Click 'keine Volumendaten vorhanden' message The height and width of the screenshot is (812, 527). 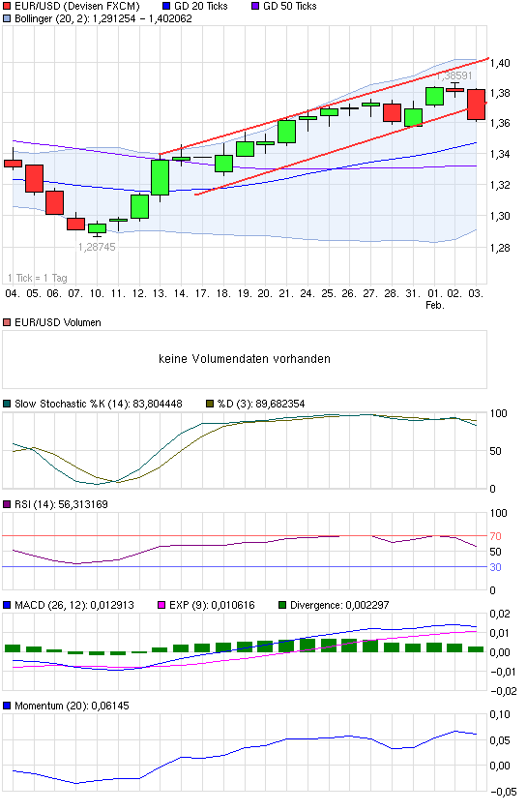coord(244,359)
